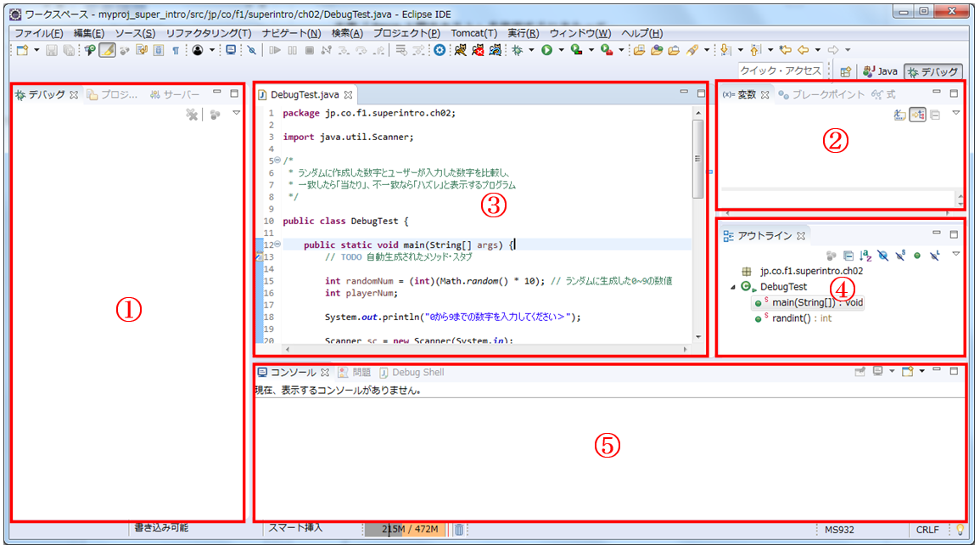Viewport: 980px width, 551px height.
Task: Click the Back navigation arrow in toolbar
Action: click(x=802, y=50)
